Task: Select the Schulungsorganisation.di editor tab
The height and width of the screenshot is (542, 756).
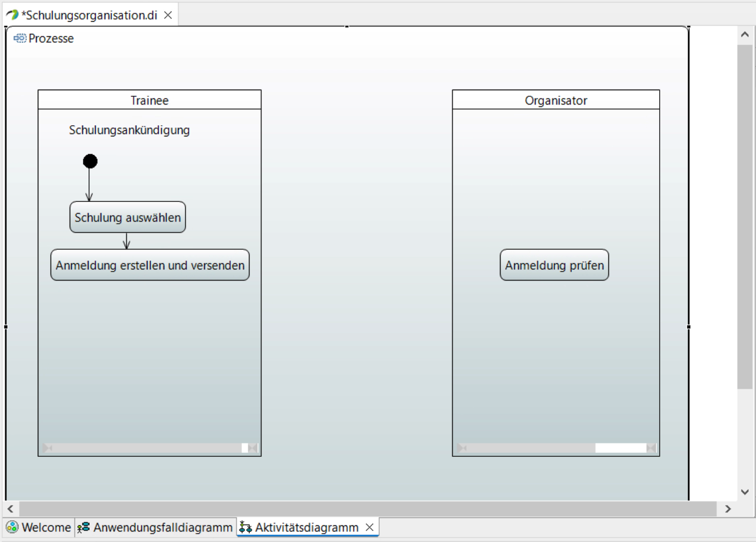Action: (89, 15)
